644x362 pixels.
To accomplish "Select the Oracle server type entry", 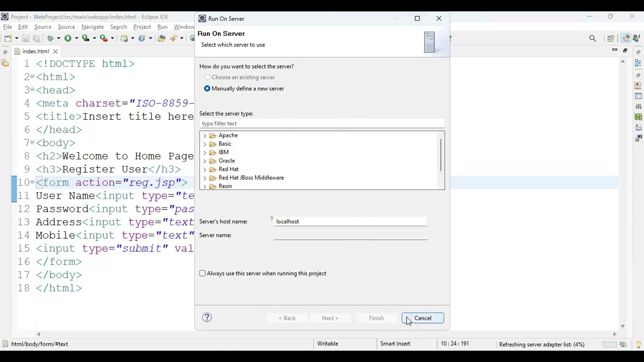I will 227,161.
